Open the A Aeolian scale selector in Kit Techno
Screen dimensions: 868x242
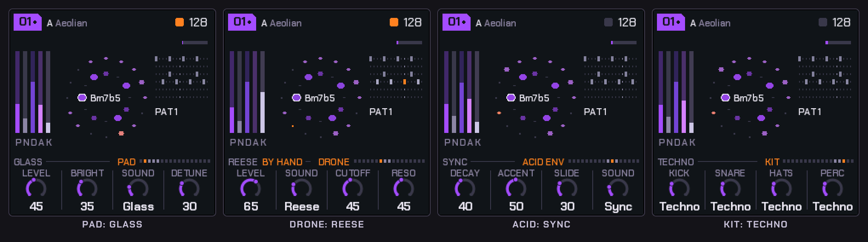click(711, 23)
